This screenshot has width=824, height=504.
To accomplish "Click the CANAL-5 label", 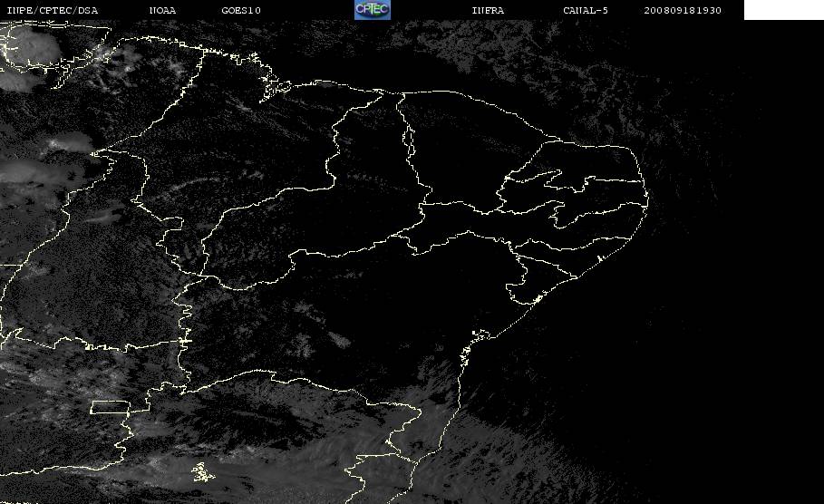I will click(x=586, y=11).
